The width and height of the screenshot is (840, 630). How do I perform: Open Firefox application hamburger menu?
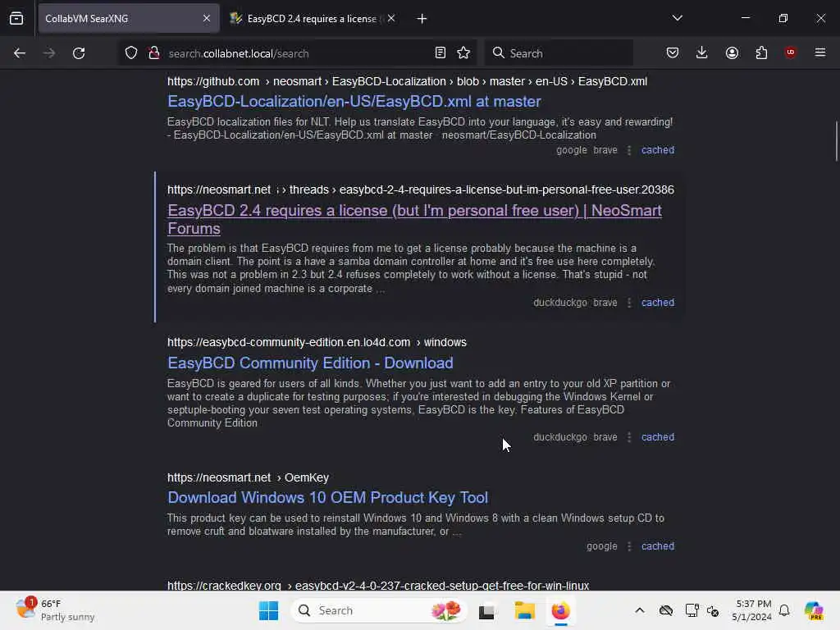tap(820, 52)
